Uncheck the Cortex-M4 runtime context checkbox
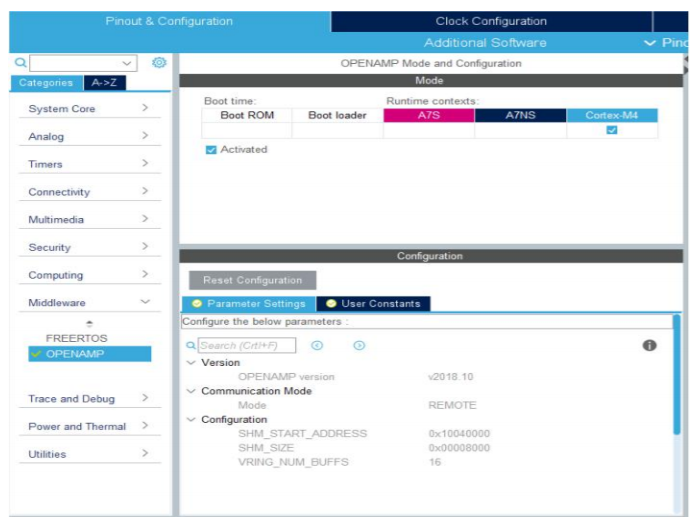Screen dimensions: 697x526 (x=612, y=130)
